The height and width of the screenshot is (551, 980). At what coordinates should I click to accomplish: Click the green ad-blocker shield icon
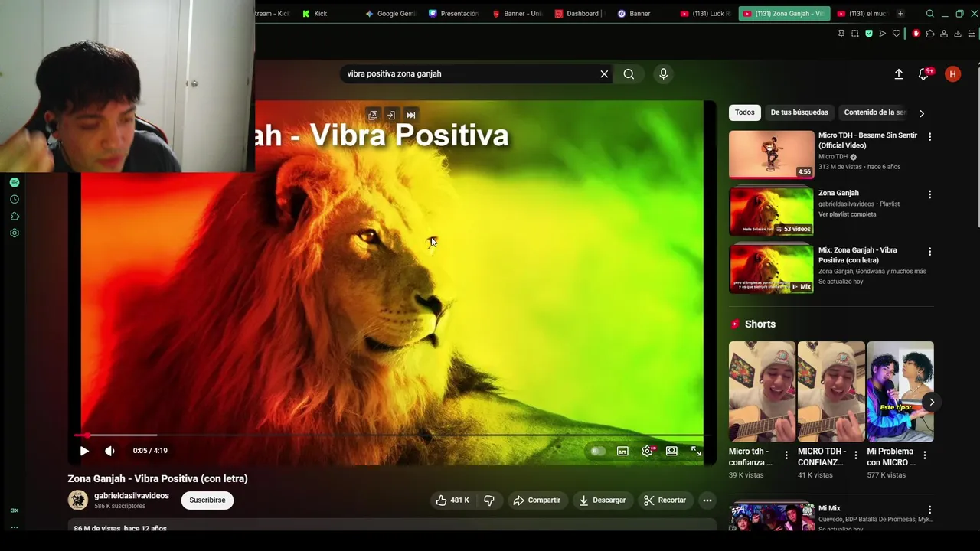[869, 34]
